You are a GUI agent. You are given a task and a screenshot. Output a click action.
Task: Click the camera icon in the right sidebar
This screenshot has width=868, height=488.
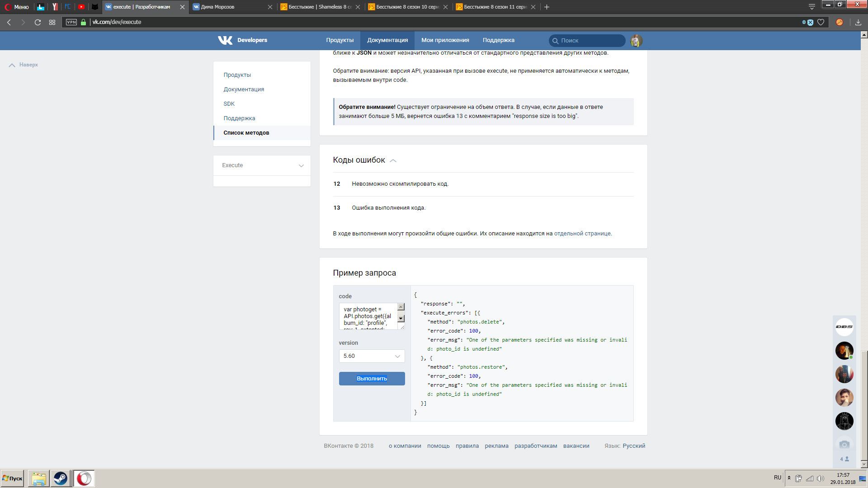tap(844, 445)
